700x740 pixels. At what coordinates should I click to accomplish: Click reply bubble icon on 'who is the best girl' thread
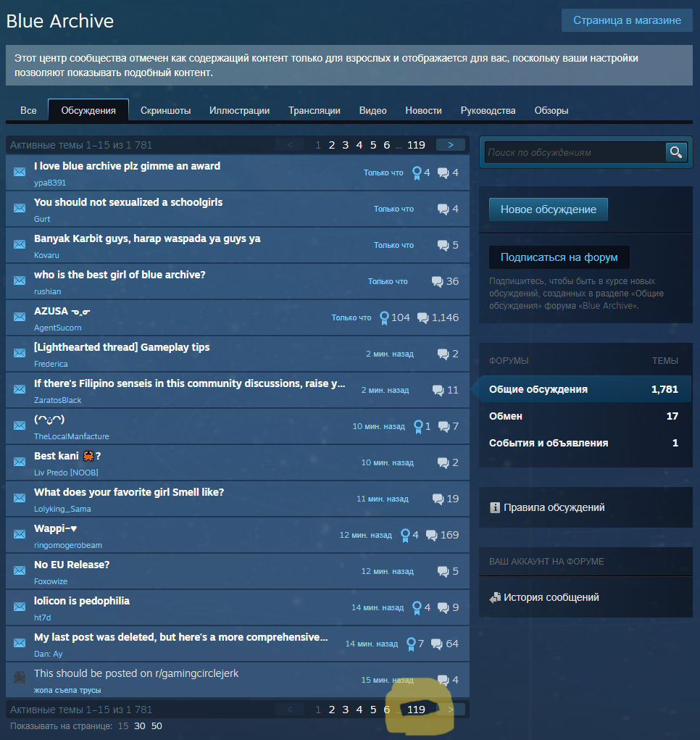437,282
